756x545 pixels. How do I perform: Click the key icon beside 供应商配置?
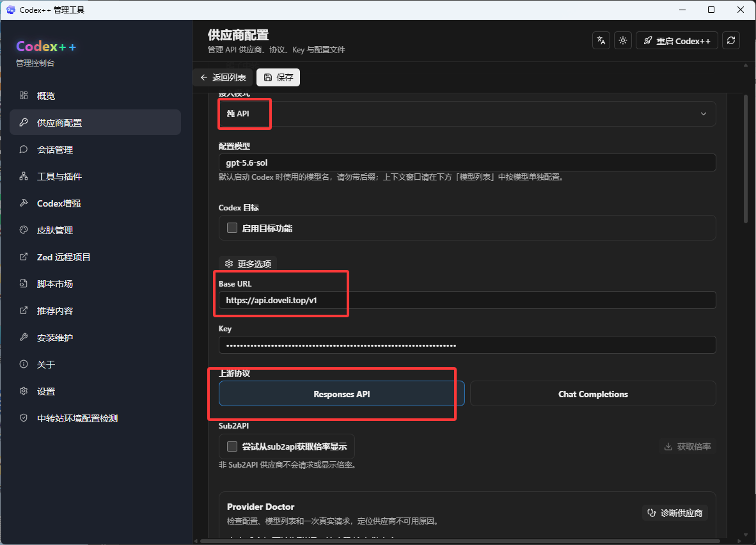tap(24, 123)
